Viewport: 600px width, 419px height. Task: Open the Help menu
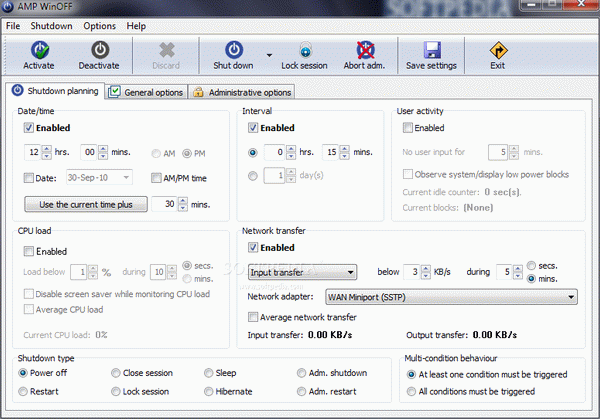136,26
